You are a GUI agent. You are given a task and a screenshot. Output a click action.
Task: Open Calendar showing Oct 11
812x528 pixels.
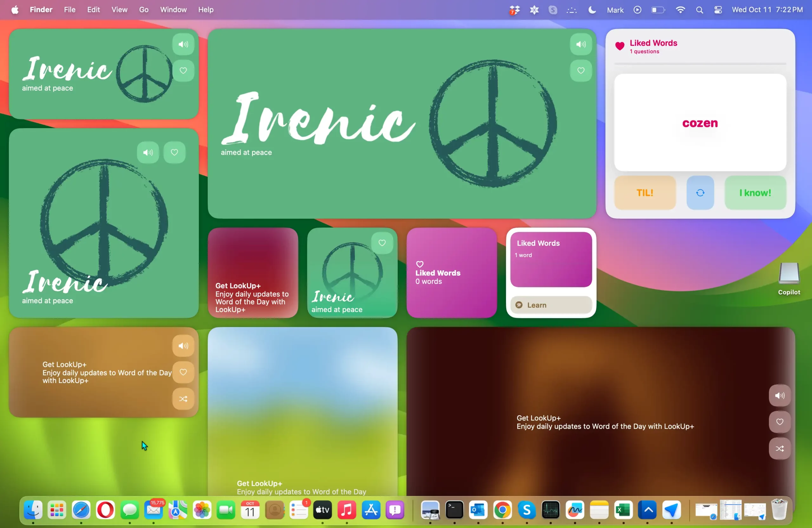[250, 510]
